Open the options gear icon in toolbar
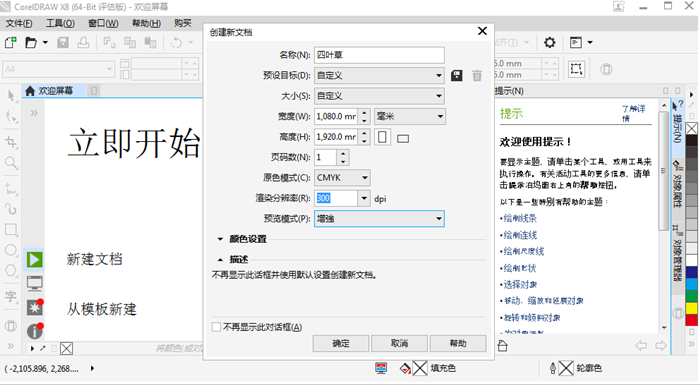Viewport: 700px width, 385px height. (x=550, y=42)
